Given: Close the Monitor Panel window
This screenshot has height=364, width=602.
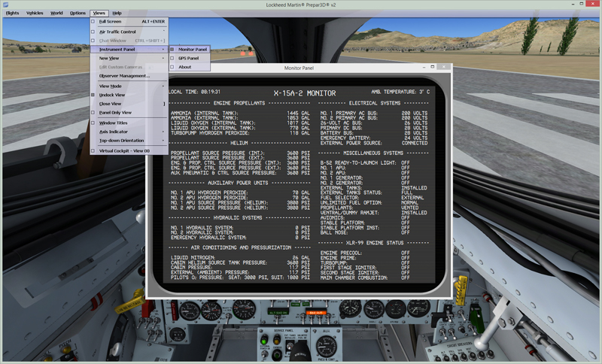Looking at the screenshot, I should 444,67.
